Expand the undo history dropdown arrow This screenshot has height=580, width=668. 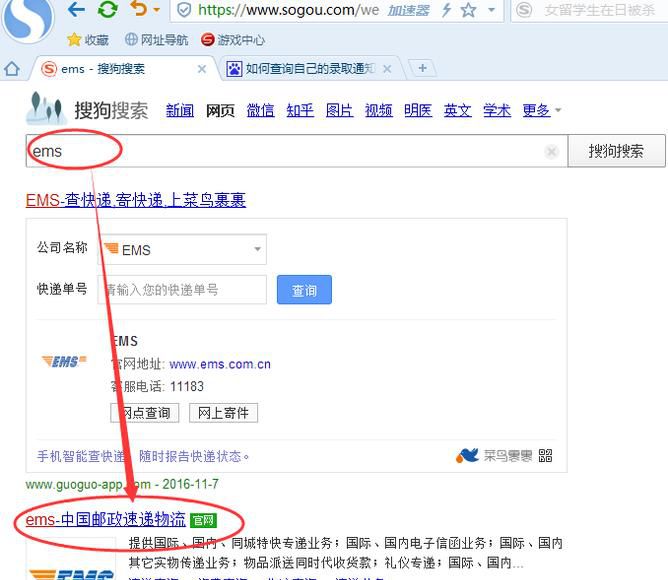tap(156, 11)
